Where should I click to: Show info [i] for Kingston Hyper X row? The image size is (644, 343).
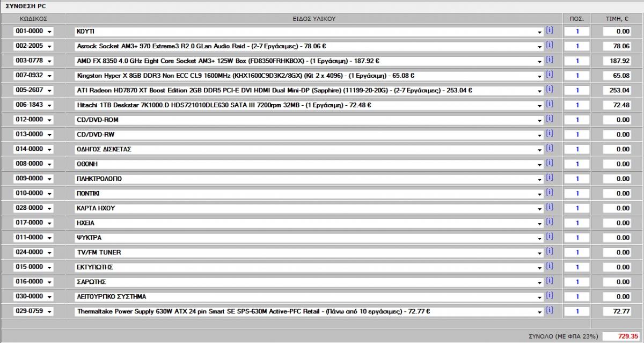(x=549, y=75)
